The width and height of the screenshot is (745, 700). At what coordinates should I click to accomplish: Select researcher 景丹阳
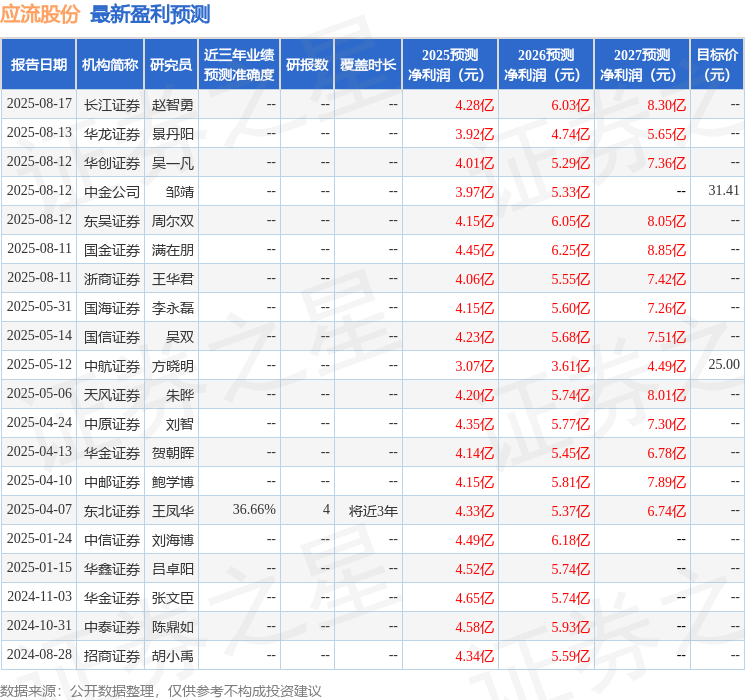(x=172, y=134)
